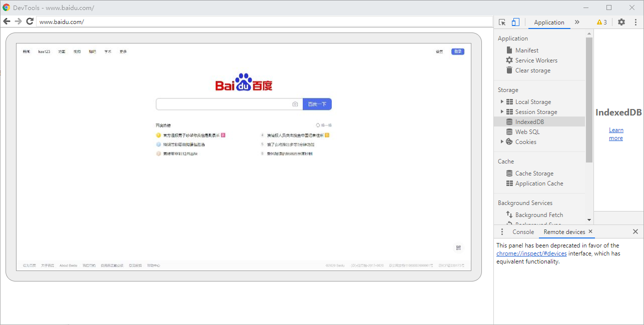644x325 pixels.
Task: Click the QR code icon on Baidu page
Action: pyautogui.click(x=458, y=247)
